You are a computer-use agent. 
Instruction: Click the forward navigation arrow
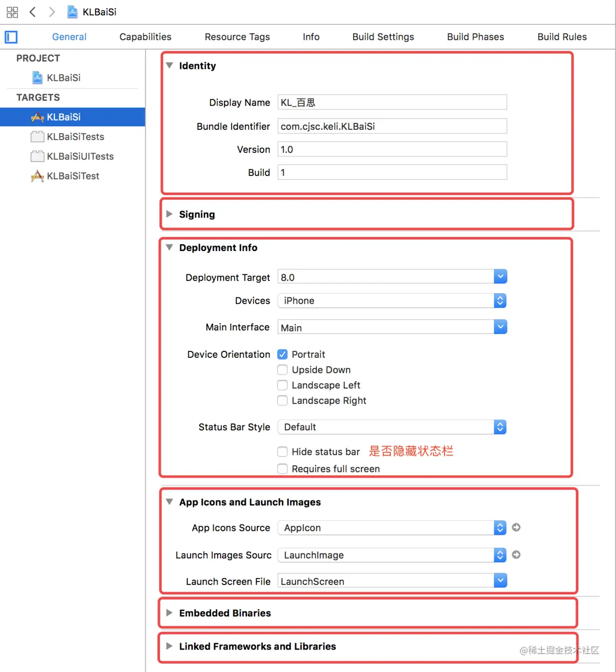click(52, 12)
